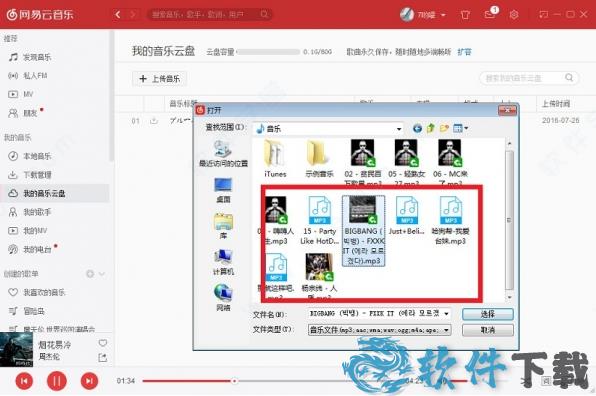
Task: Open 我的歌手 in the sidebar
Action: coord(30,212)
